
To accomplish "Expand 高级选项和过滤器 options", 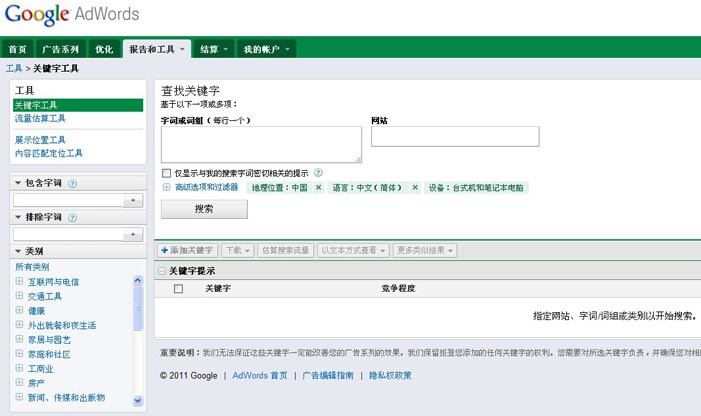I will [x=167, y=187].
